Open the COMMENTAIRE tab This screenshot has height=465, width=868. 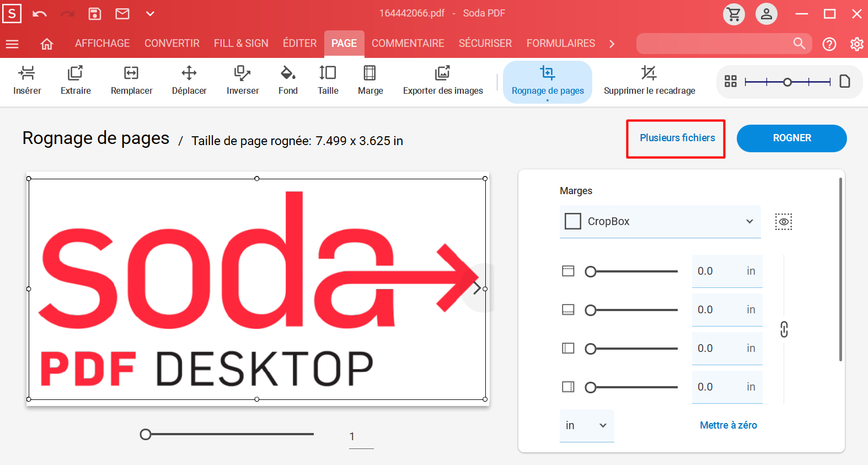tap(408, 43)
